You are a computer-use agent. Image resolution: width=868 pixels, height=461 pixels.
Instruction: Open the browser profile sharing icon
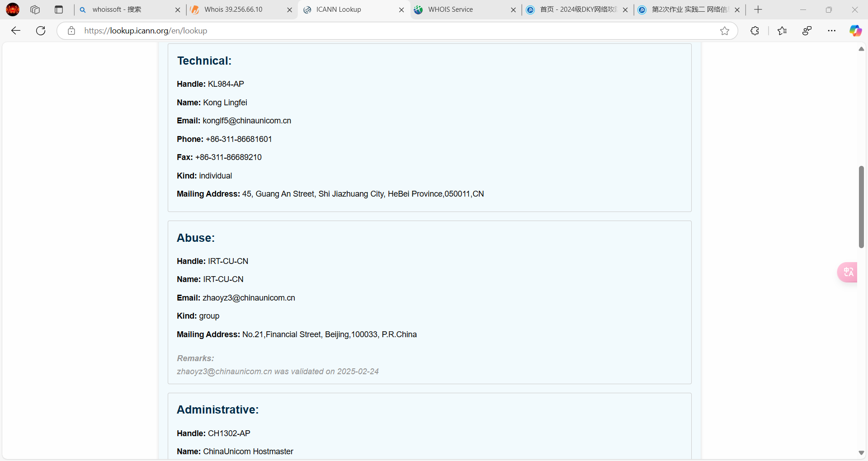(x=807, y=31)
